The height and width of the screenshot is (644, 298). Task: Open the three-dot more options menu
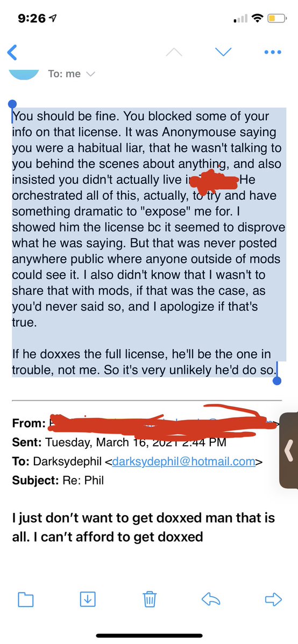click(x=273, y=52)
